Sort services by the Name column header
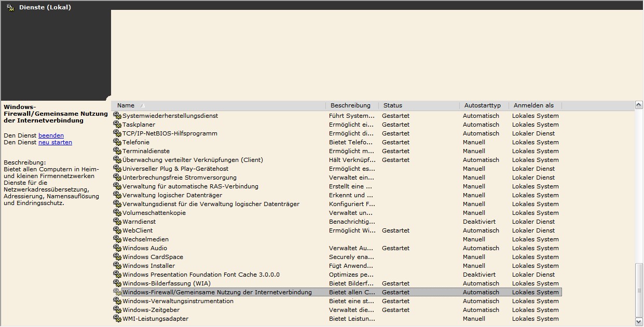Image resolution: width=644 pixels, height=327 pixels. pyautogui.click(x=126, y=105)
